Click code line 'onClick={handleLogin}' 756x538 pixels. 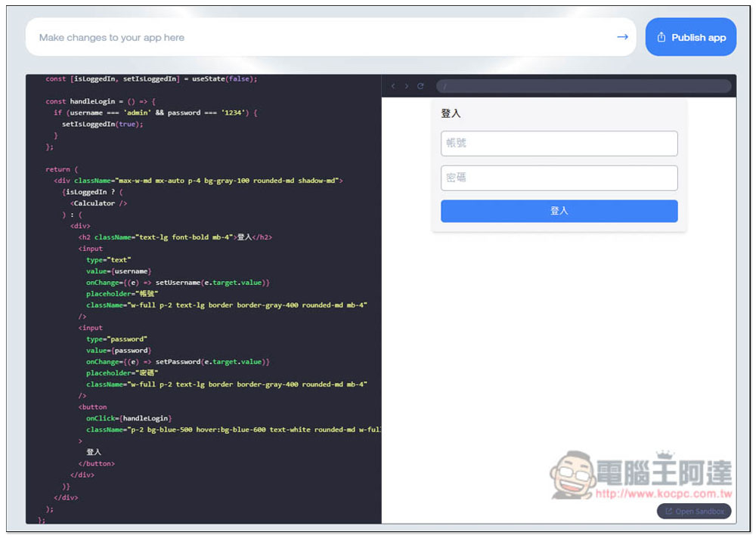tap(129, 418)
